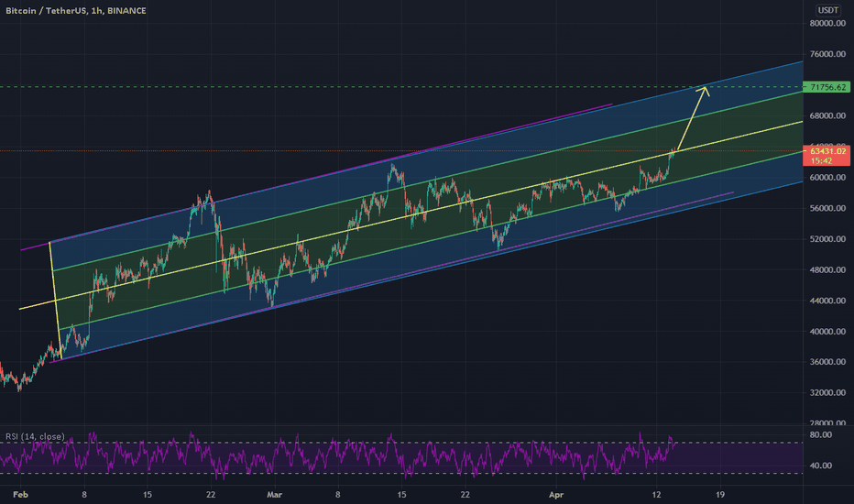This screenshot has width=854, height=504.
Task: Click the 36000.00 price axis label
Action: click(x=827, y=362)
